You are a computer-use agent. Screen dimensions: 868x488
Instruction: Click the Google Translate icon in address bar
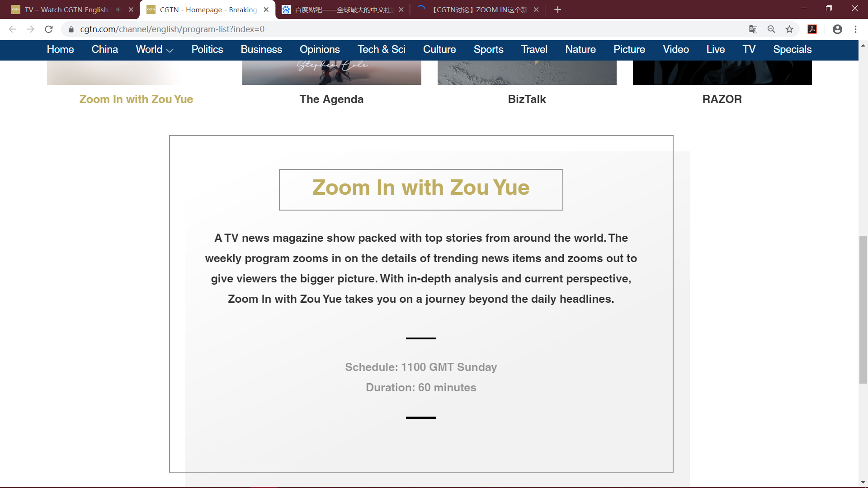753,29
